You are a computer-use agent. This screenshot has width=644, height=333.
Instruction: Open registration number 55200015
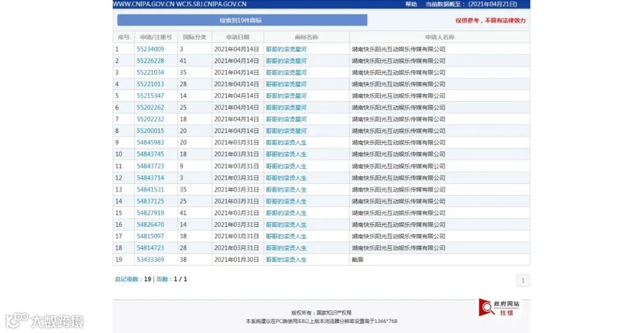point(150,131)
